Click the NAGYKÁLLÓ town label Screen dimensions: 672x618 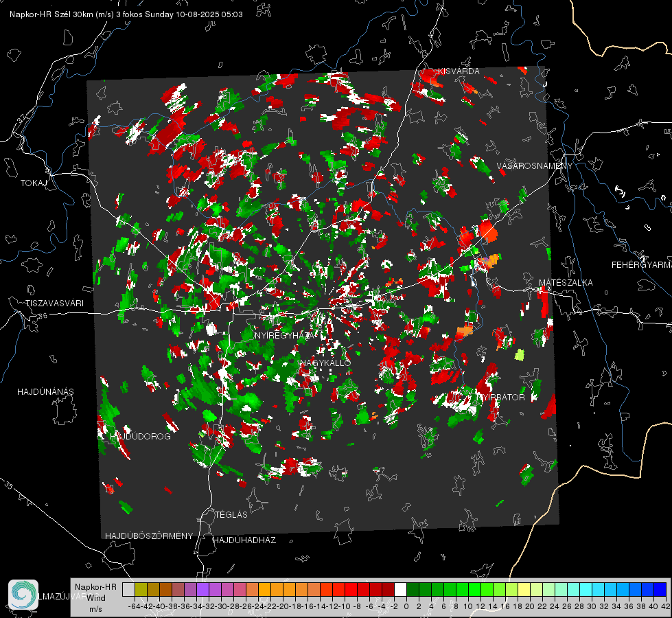326,363
